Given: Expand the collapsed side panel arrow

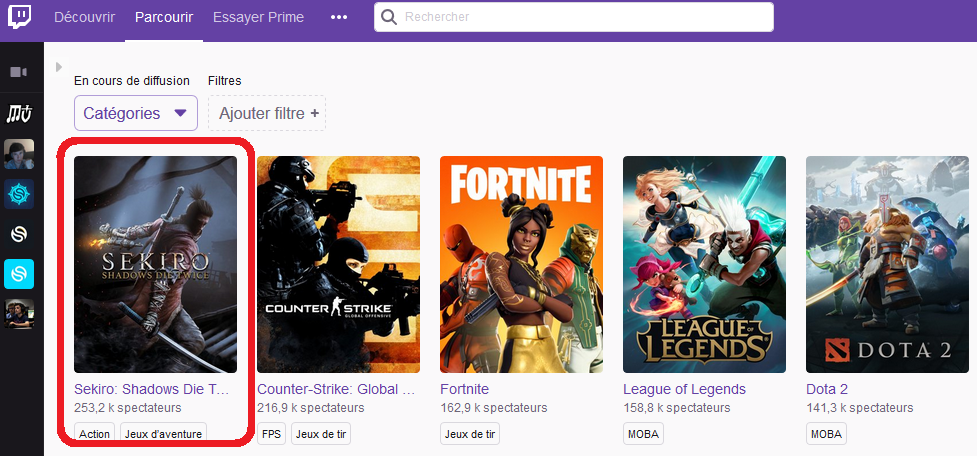Looking at the screenshot, I should [59, 67].
